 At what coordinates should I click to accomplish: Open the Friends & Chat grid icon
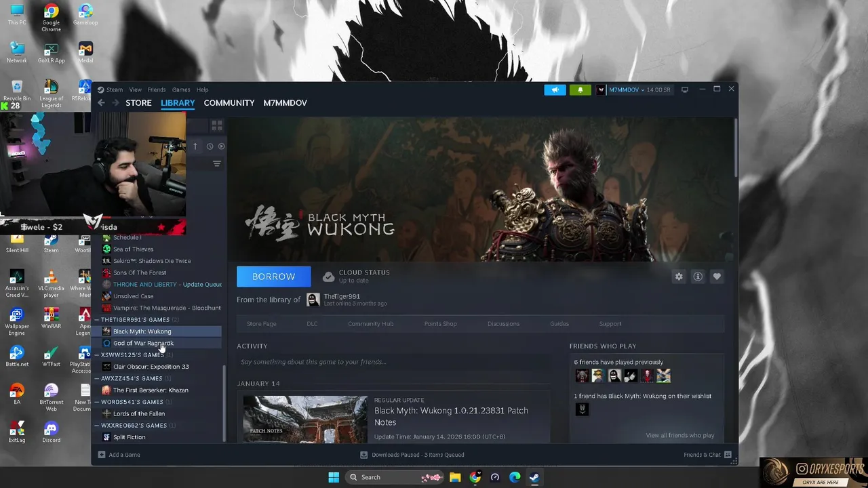[728, 455]
